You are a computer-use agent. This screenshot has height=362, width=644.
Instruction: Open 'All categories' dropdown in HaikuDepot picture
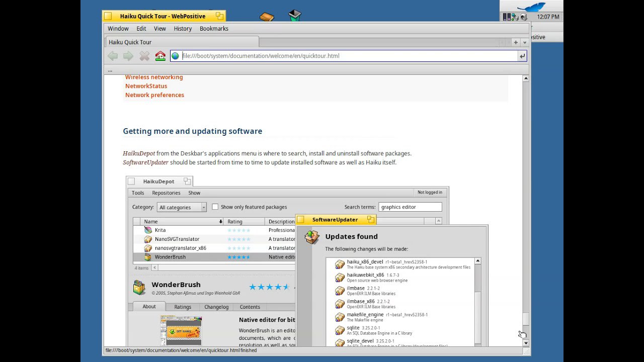coord(182,207)
